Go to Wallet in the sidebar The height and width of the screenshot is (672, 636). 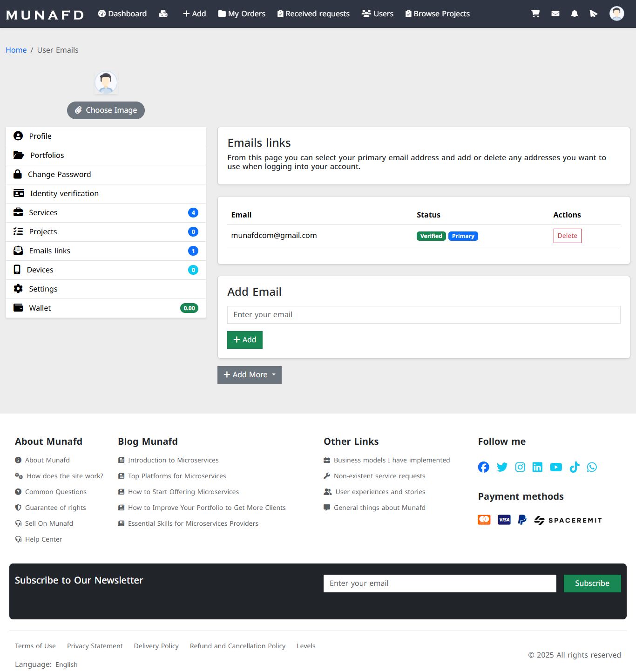click(x=106, y=308)
